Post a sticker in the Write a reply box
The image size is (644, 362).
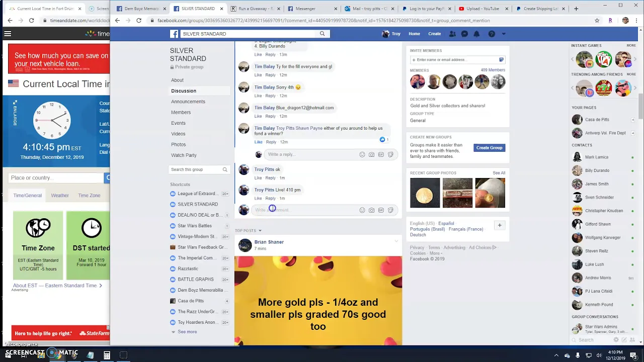click(x=390, y=154)
